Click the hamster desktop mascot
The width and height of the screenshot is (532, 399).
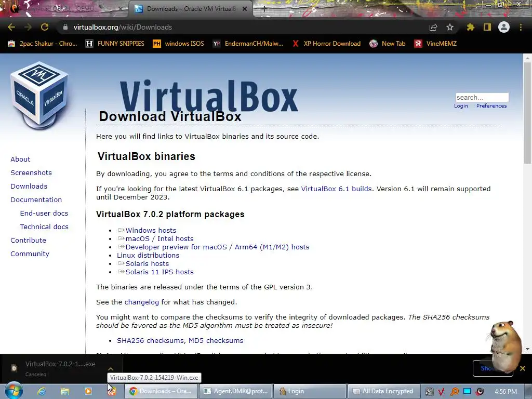point(504,346)
